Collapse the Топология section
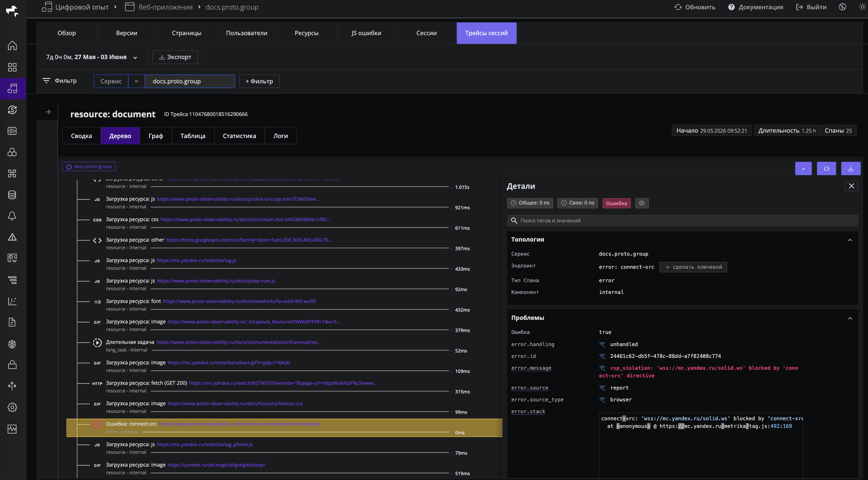 [850, 240]
